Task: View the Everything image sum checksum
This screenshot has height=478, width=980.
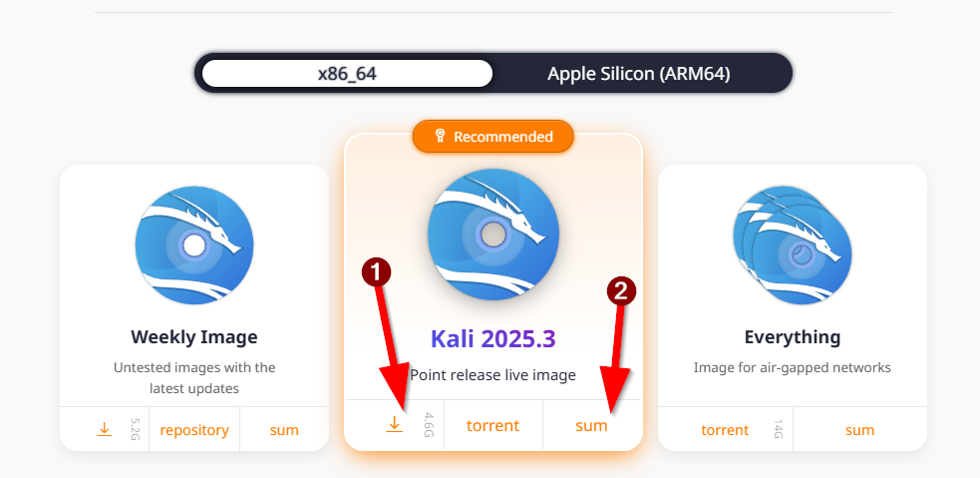Action: point(859,430)
